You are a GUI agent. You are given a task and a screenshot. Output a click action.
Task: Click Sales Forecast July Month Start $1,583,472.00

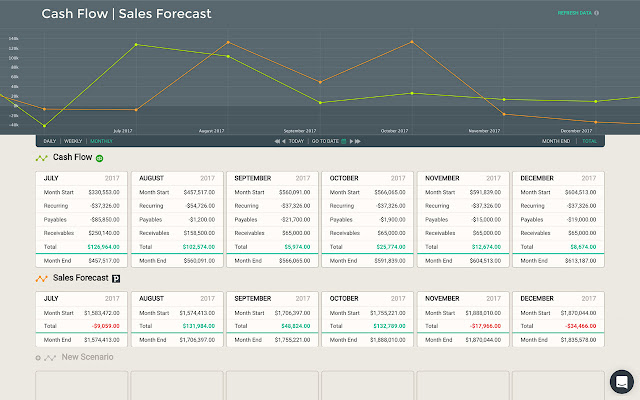(102, 313)
